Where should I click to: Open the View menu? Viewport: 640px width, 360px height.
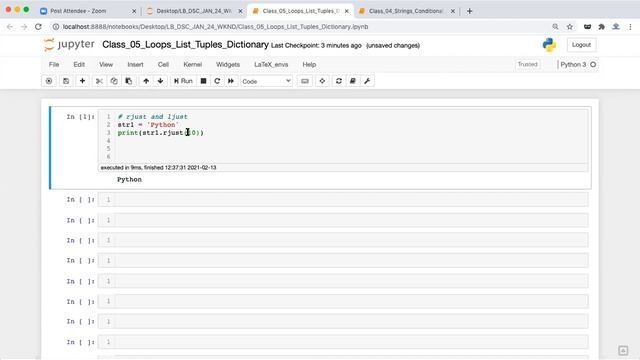point(106,64)
